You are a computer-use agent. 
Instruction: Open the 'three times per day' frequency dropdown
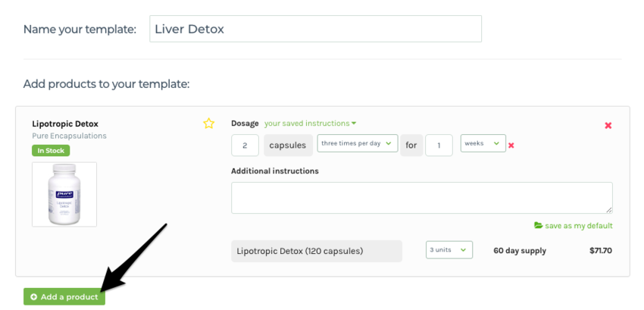(x=358, y=143)
